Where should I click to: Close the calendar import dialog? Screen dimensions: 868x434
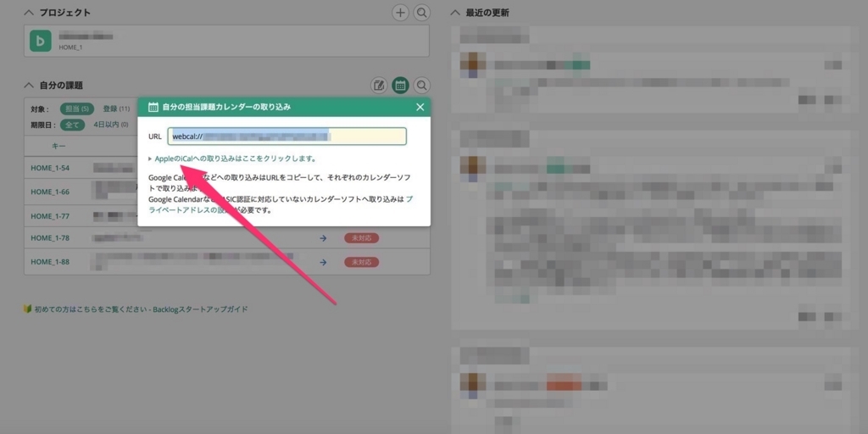(x=420, y=107)
